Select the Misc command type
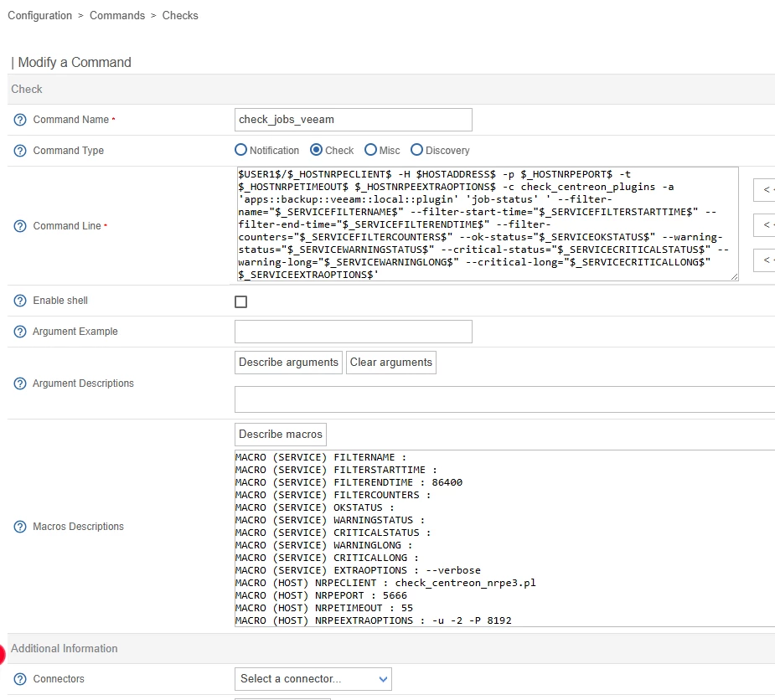The height and width of the screenshot is (700, 775). [370, 150]
